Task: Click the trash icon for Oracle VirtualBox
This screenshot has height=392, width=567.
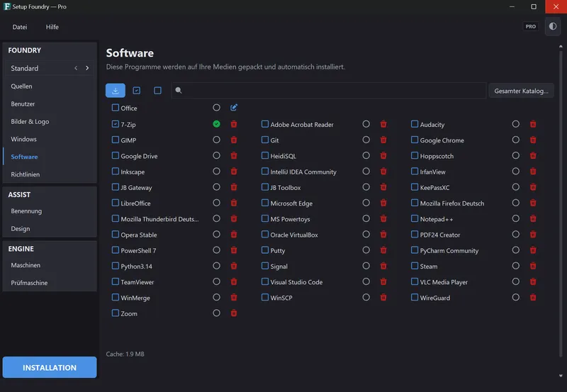Action: (x=383, y=235)
